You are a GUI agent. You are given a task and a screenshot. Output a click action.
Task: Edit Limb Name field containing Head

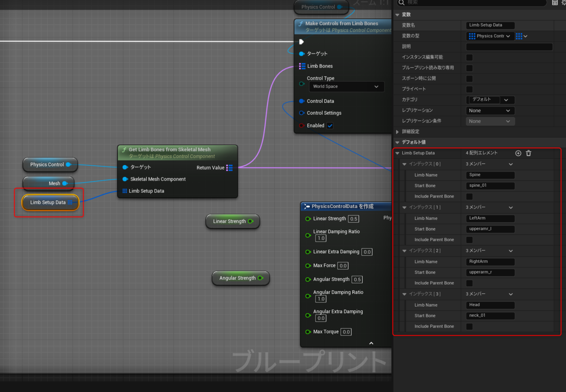point(491,305)
